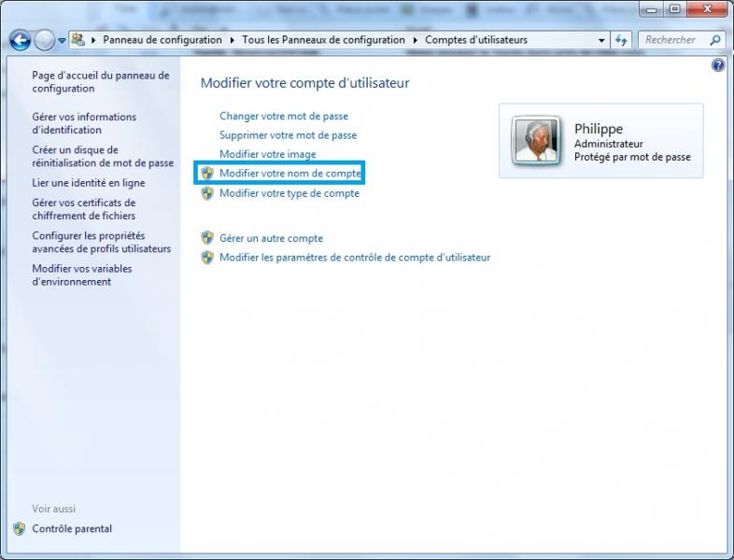
Task: Open Modifier votre type de compte
Action: (x=289, y=193)
